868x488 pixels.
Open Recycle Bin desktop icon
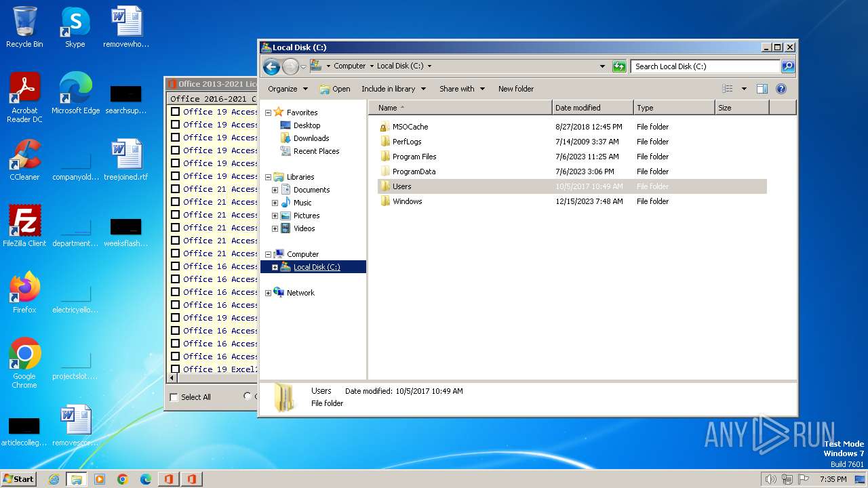24,27
